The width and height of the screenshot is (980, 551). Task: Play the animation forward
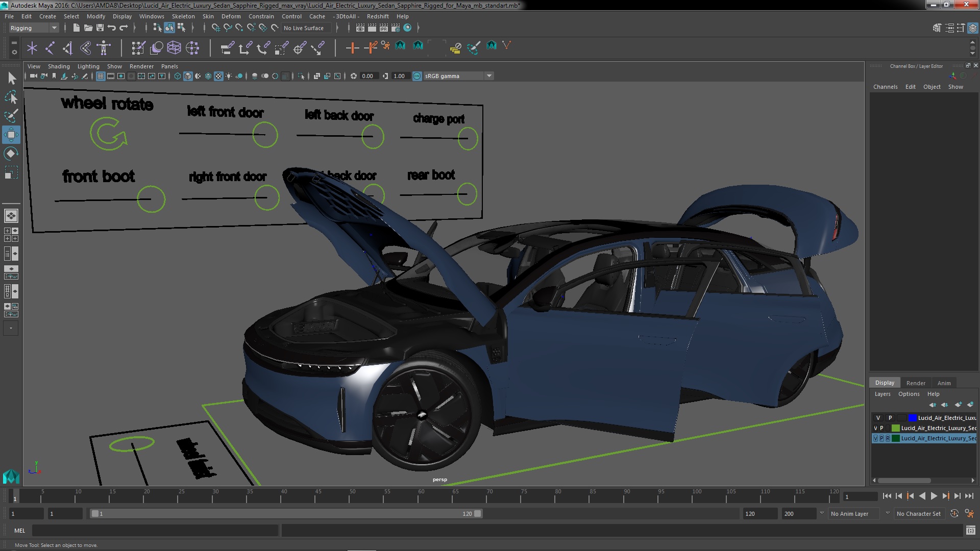coord(934,496)
